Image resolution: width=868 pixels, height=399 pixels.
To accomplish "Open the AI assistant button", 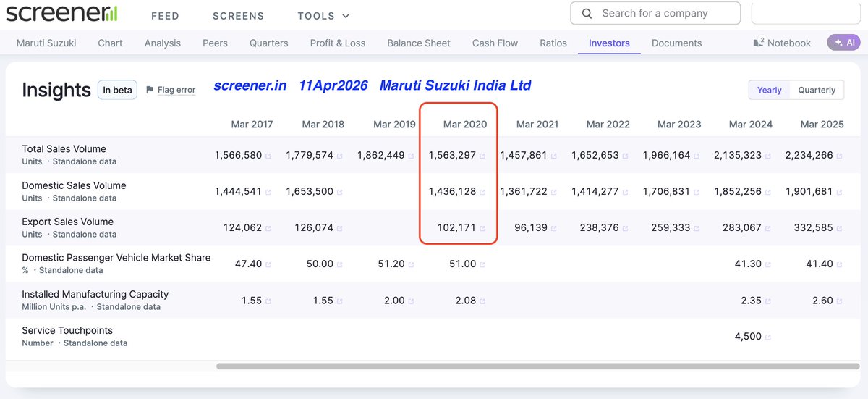I will (x=843, y=43).
